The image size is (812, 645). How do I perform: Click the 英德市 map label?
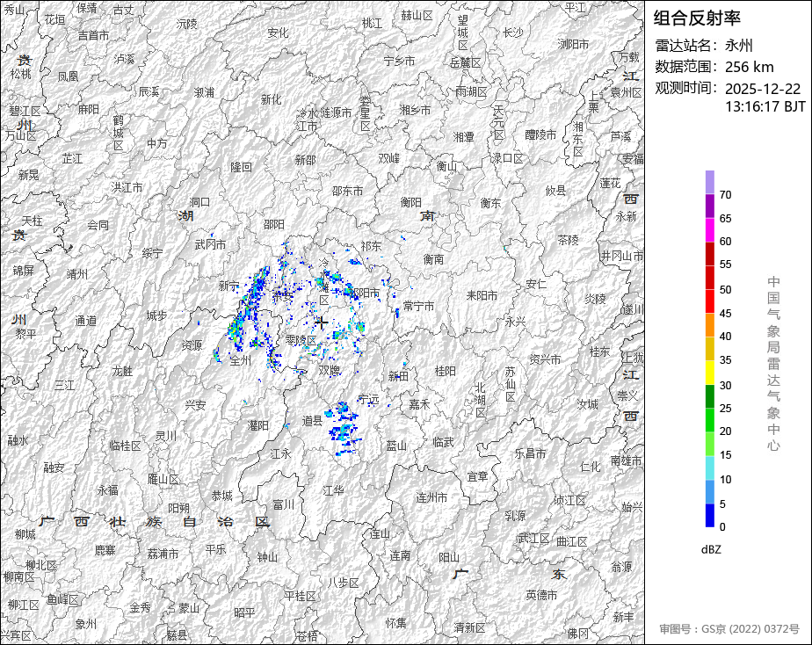(541, 595)
